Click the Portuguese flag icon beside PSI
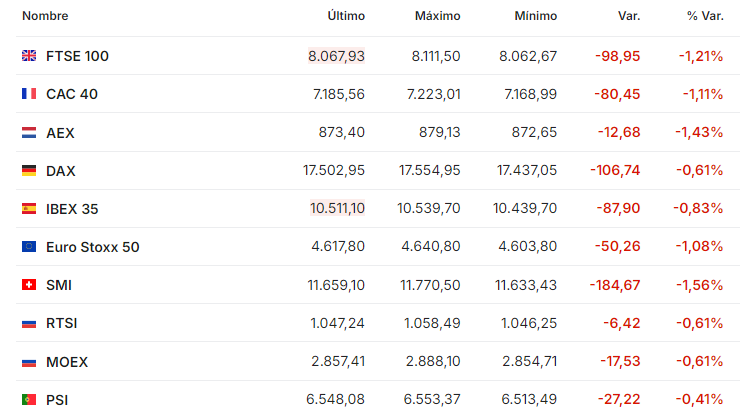Viewport: 740px width, 416px height. (29, 399)
